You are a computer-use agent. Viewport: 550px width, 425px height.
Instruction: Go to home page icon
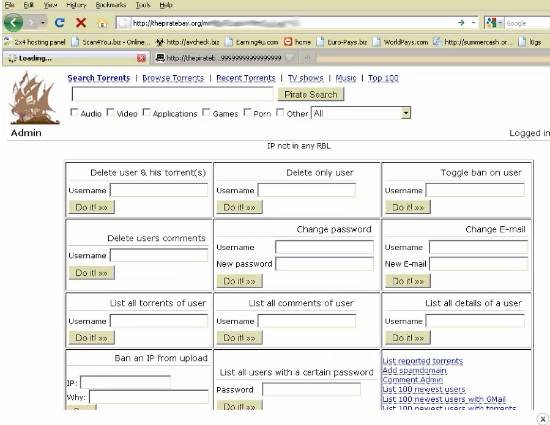(102, 23)
